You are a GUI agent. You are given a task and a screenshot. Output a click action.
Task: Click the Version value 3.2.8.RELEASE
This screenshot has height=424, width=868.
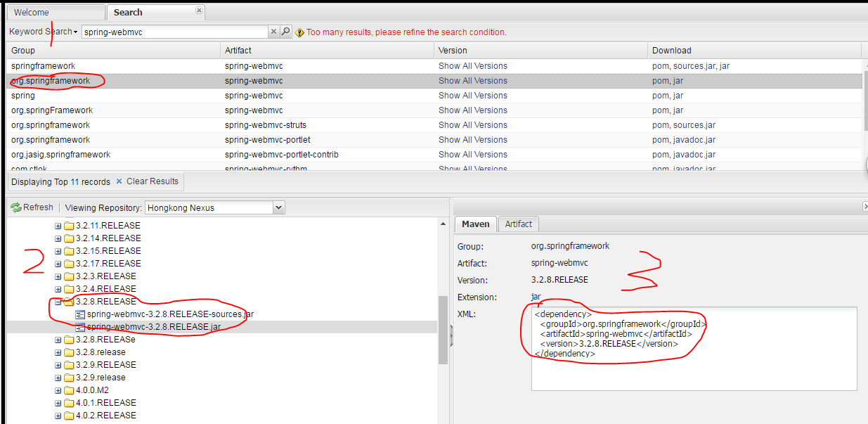coord(560,280)
